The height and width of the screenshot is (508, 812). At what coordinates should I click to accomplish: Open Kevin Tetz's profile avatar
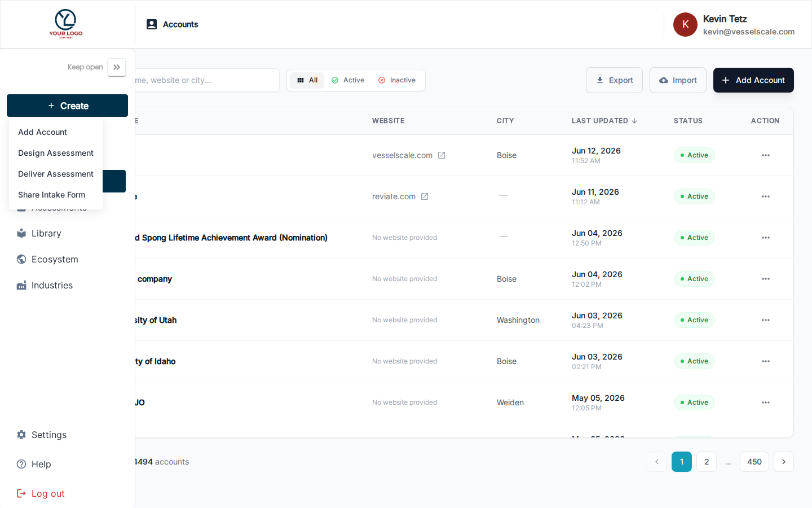(x=685, y=24)
